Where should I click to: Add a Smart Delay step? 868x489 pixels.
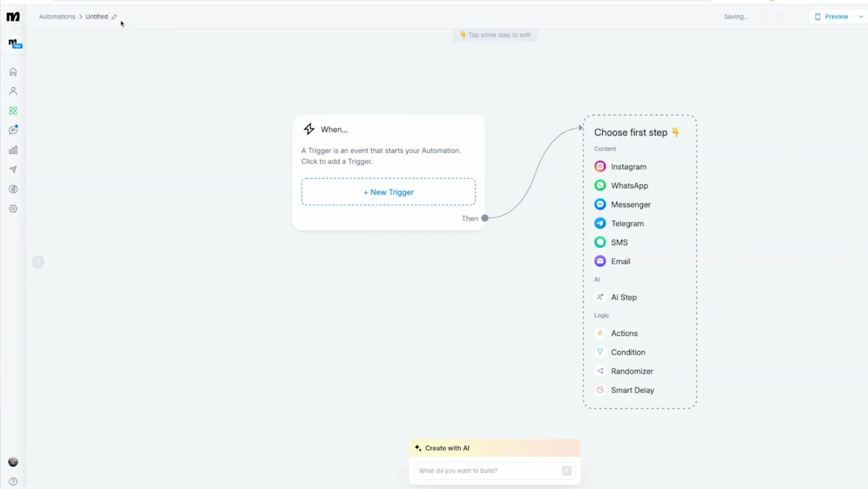point(631,390)
